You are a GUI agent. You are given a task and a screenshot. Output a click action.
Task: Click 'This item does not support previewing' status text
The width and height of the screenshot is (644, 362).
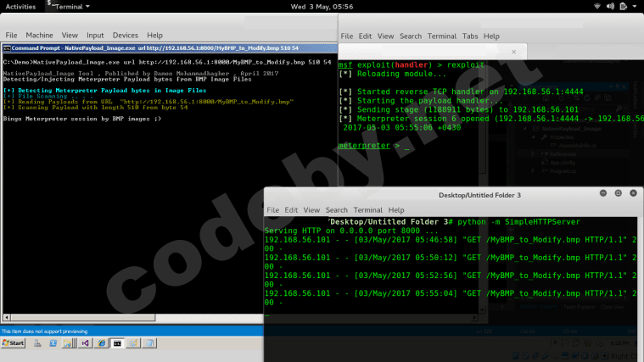point(44,331)
